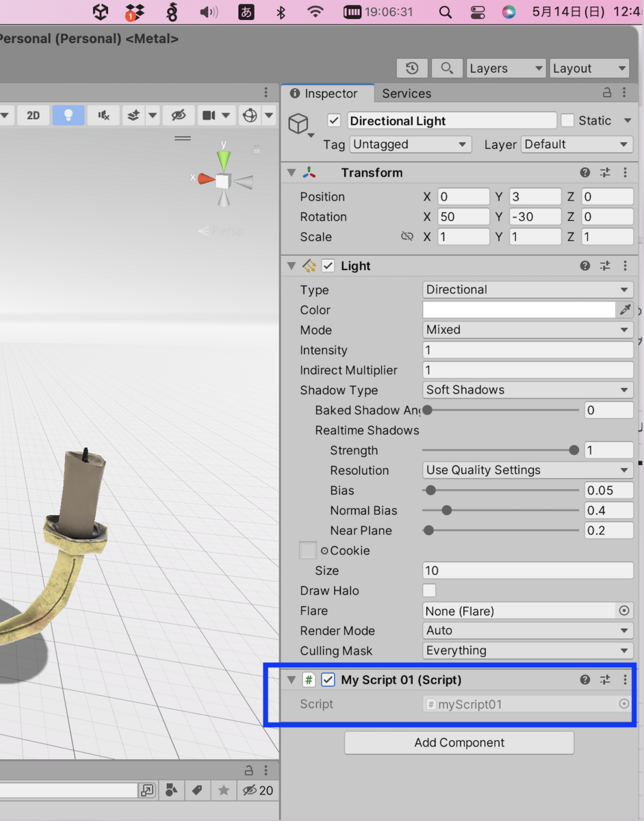This screenshot has width=644, height=821.
Task: Toggle hidden packages eye icon showing 20
Action: (x=258, y=790)
